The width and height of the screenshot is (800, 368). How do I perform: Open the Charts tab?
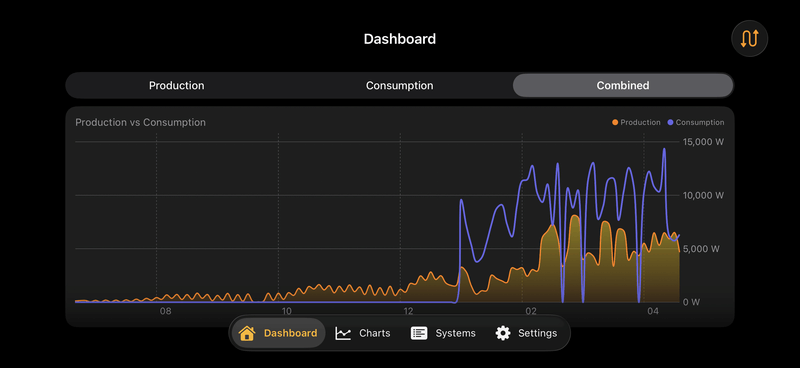coord(363,333)
